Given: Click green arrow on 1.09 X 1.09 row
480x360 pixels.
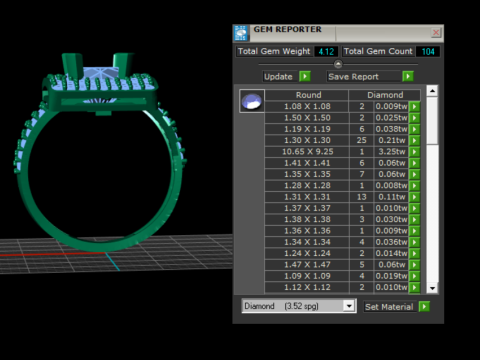Looking at the screenshot, I should (414, 276).
